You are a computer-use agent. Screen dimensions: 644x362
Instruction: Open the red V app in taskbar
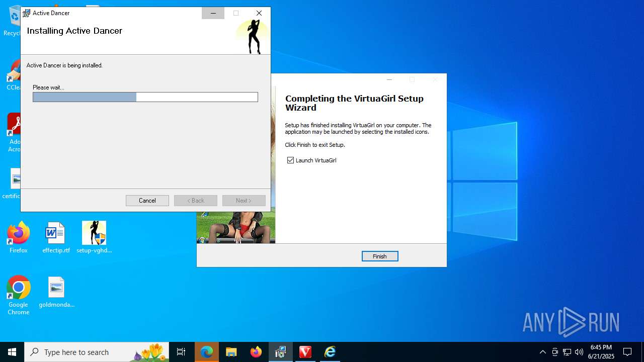(x=305, y=352)
